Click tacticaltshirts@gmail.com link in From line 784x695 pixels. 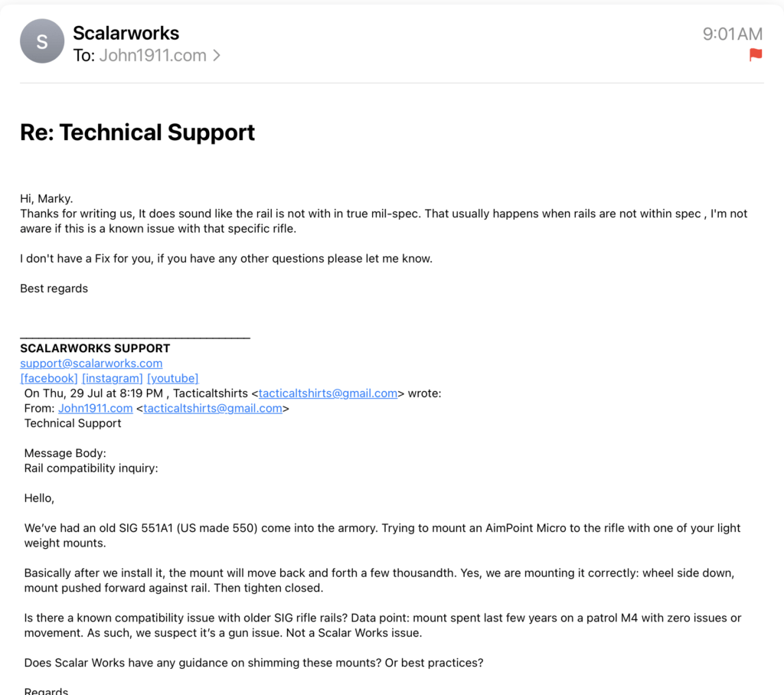[x=212, y=408]
